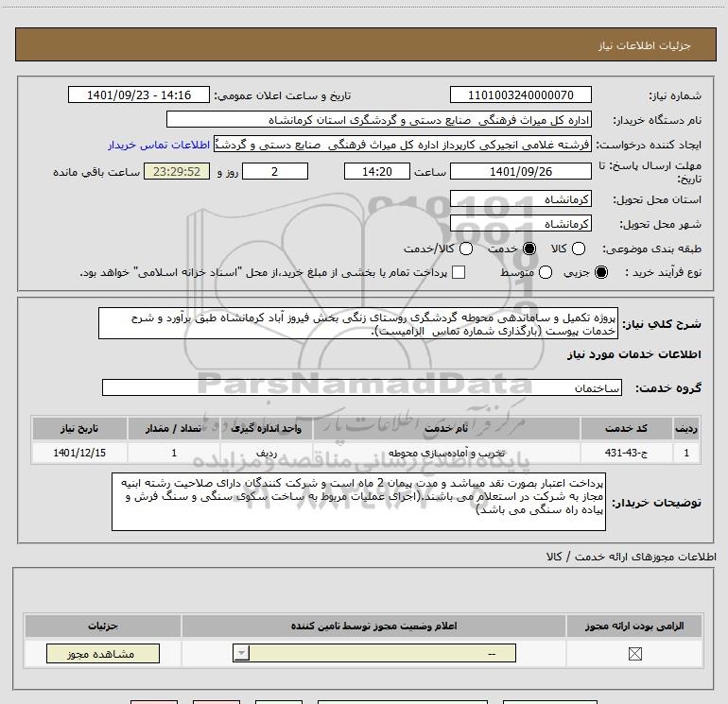This screenshot has height=704, width=728.
Task: Open the اطلاعات تماس خریدار link
Action: point(159,145)
